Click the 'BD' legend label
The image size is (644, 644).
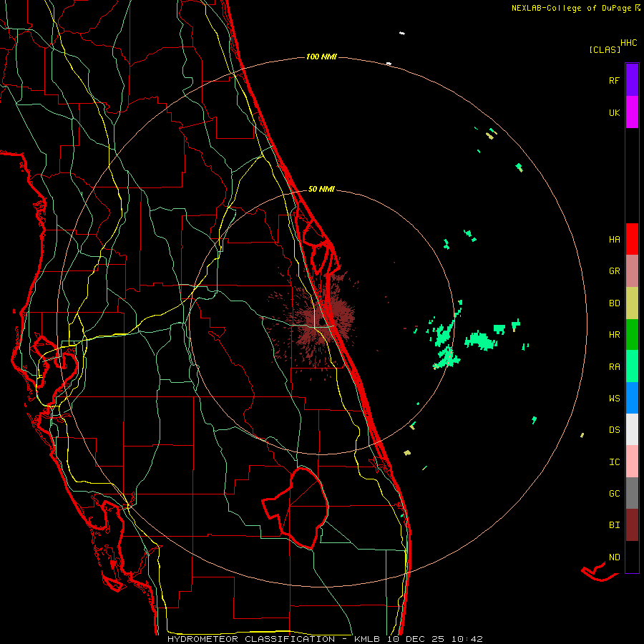click(x=614, y=303)
